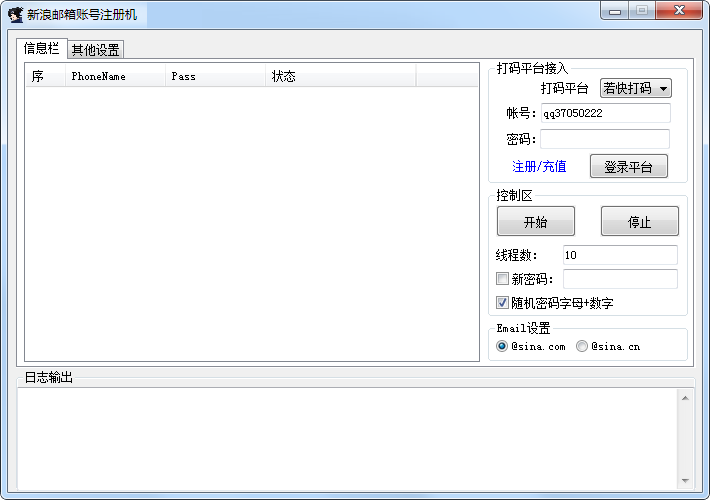710x500 pixels.
Task: Enable the 新密码 checkbox
Action: 503,279
